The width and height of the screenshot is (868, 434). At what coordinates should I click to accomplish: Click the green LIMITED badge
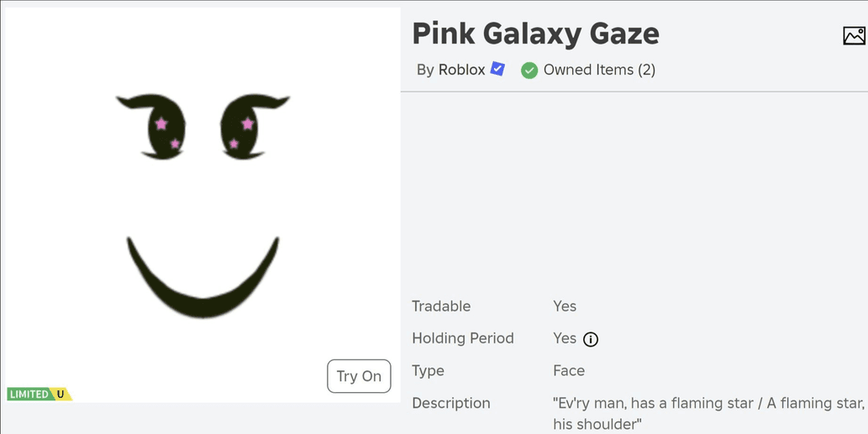point(29,395)
